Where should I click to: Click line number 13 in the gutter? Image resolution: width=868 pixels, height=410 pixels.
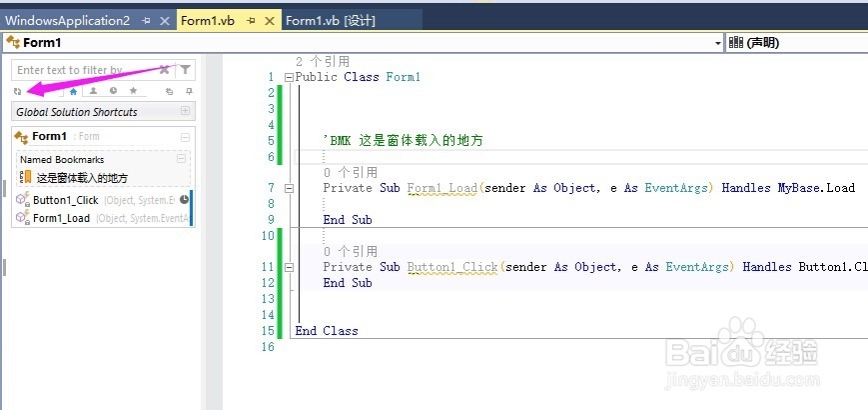point(268,298)
